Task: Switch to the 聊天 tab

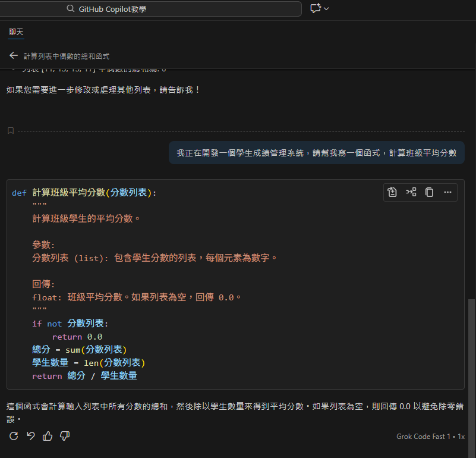Action: 15,31
